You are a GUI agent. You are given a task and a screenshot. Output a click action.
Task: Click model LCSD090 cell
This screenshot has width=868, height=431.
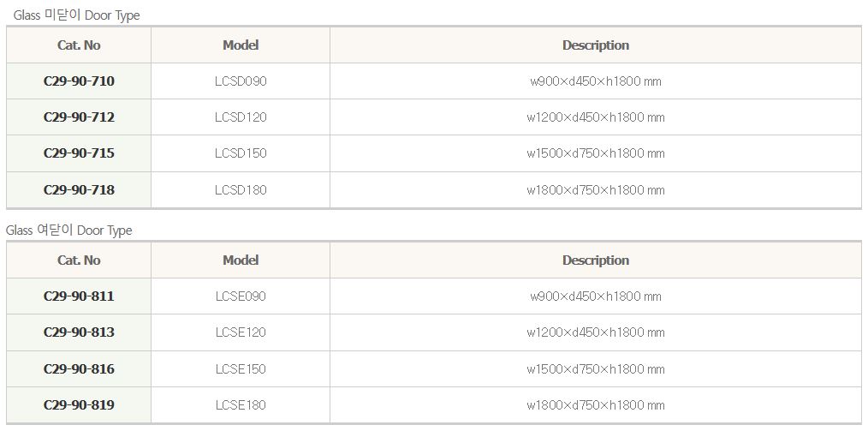click(241, 81)
